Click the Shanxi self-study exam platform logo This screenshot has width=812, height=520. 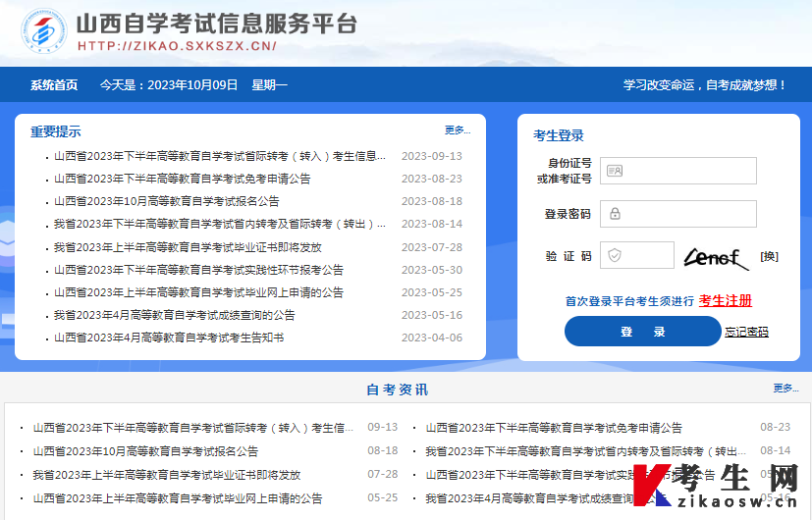coord(44,32)
